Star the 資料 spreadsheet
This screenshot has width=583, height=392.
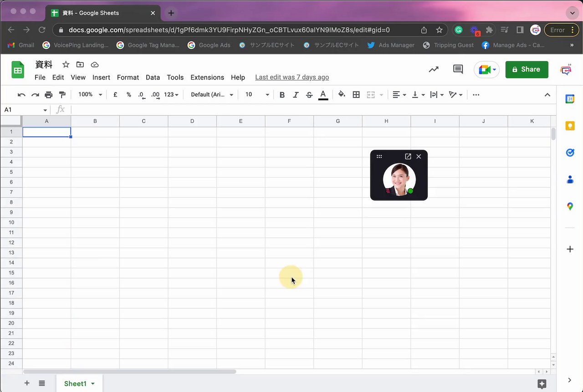tap(66, 65)
